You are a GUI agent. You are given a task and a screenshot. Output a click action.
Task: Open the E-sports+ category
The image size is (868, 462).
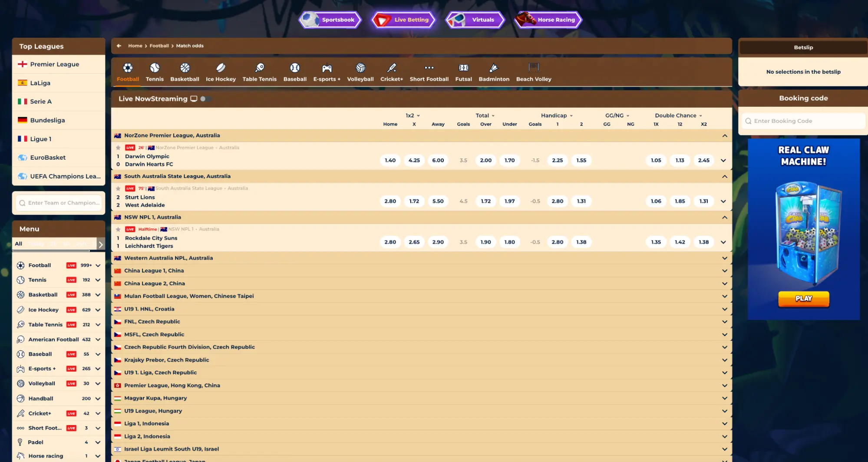327,72
